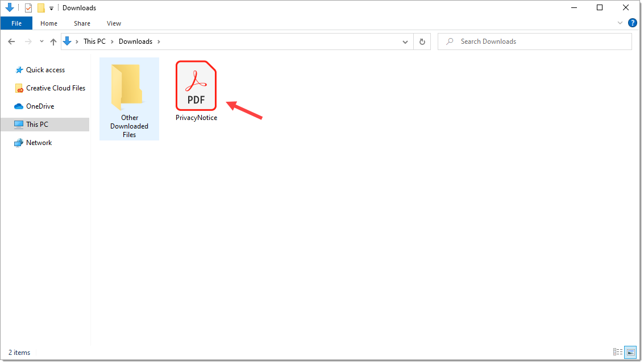Expand the ribbon with the chevron
The image size is (644, 364).
tap(620, 23)
